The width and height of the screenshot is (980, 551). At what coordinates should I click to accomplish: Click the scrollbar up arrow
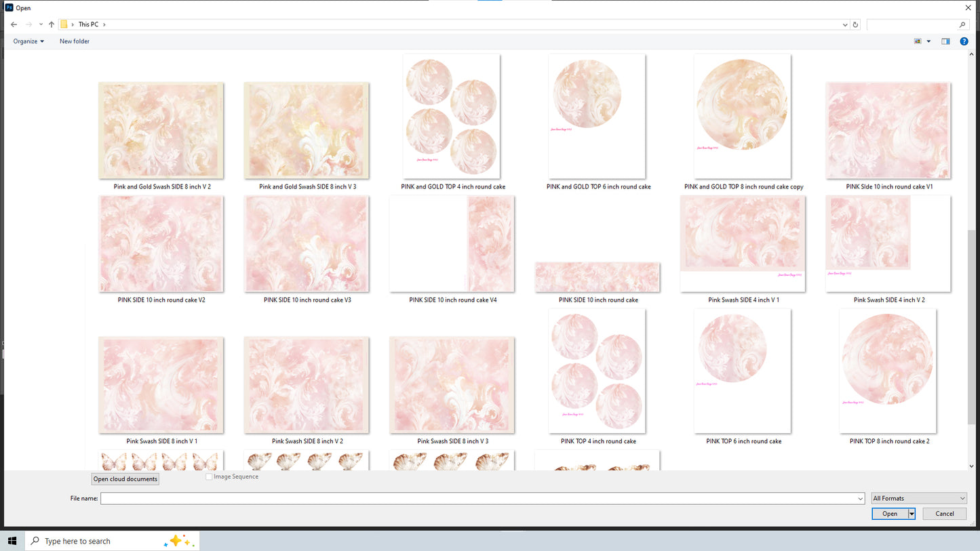pos(971,54)
